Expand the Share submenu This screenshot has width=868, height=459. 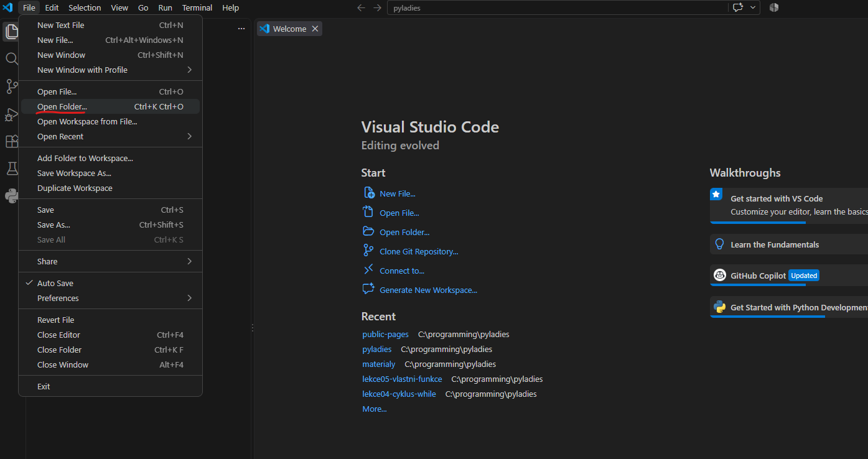pos(110,261)
